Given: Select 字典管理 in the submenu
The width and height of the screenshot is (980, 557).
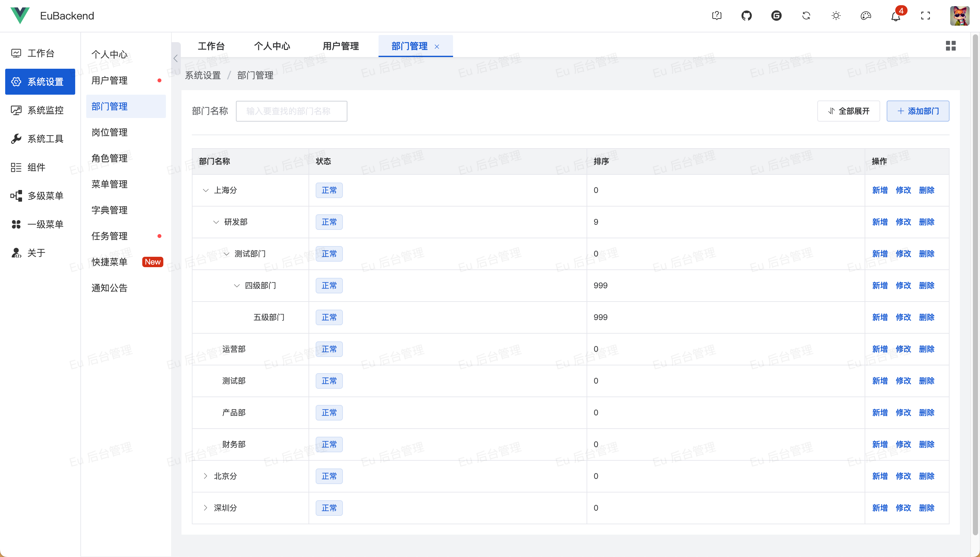Looking at the screenshot, I should [x=126, y=210].
